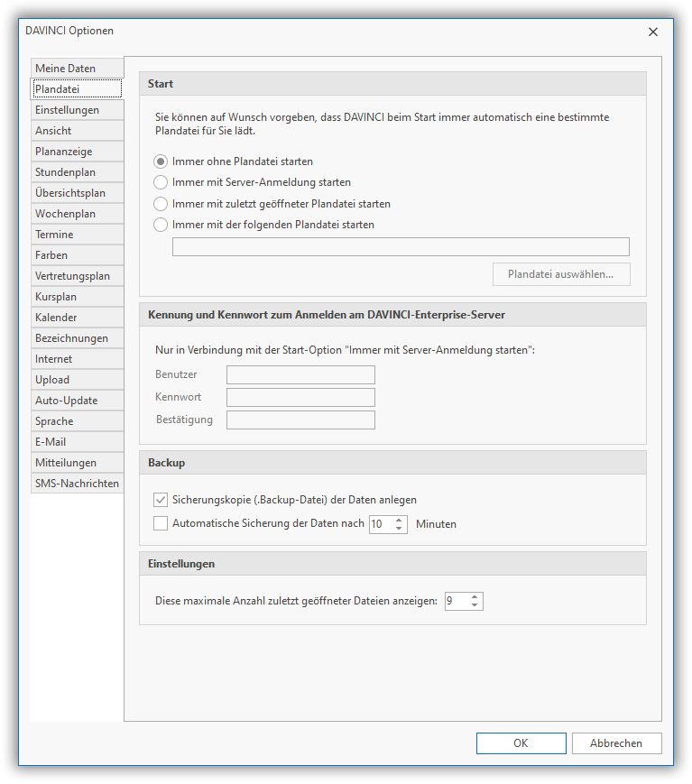
Task: Decrease maximum recent files count
Action: point(475,604)
